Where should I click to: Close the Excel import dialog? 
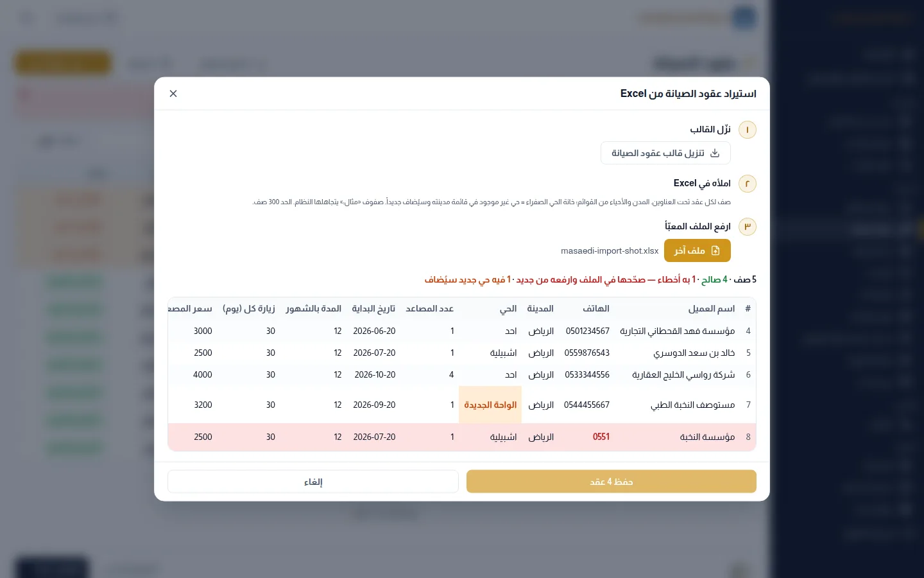173,94
